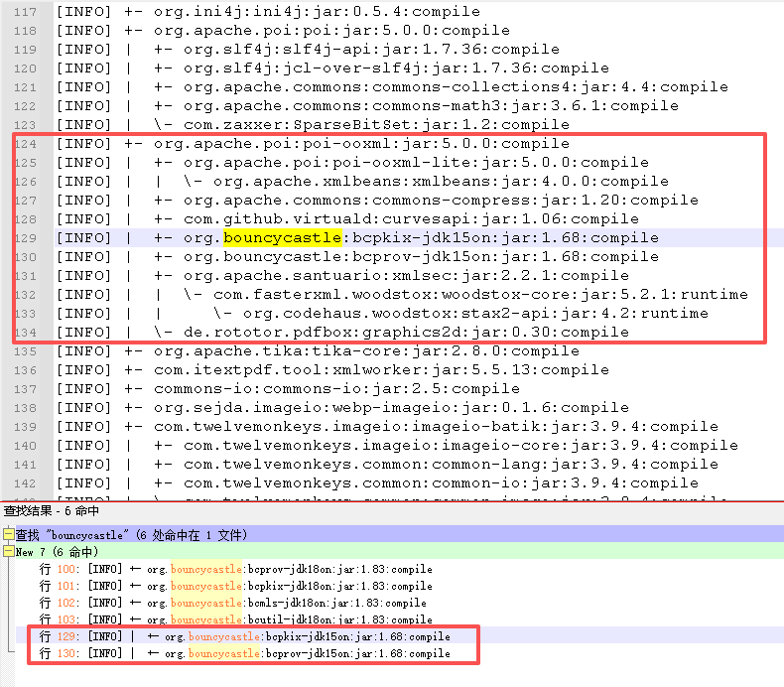Click the highlighted bouncycastle word in editor line 129

point(283,237)
